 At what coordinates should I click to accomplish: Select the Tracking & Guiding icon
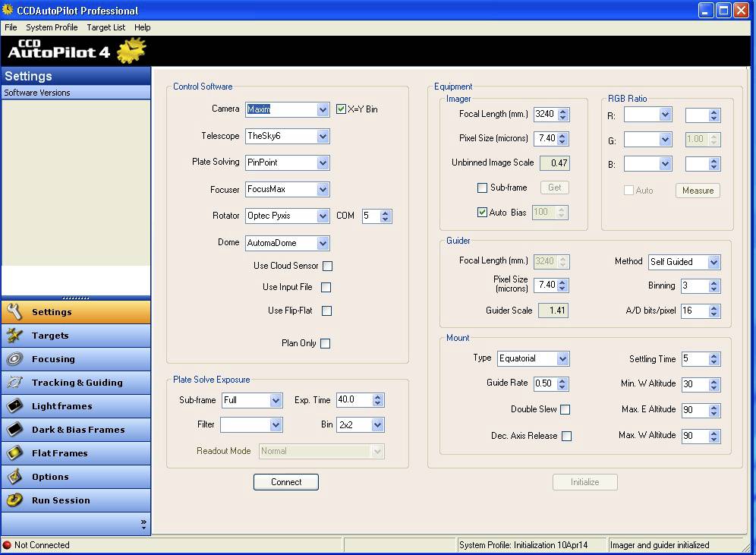[16, 383]
